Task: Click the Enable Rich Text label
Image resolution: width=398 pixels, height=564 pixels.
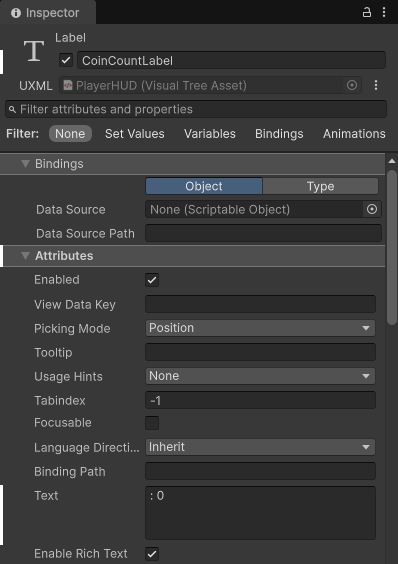Action: [x=81, y=554]
